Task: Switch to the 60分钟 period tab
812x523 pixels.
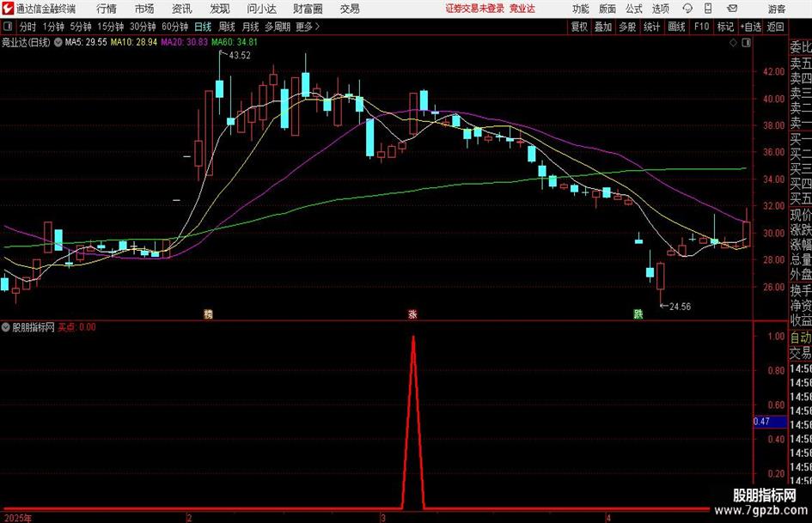Action: (x=175, y=27)
